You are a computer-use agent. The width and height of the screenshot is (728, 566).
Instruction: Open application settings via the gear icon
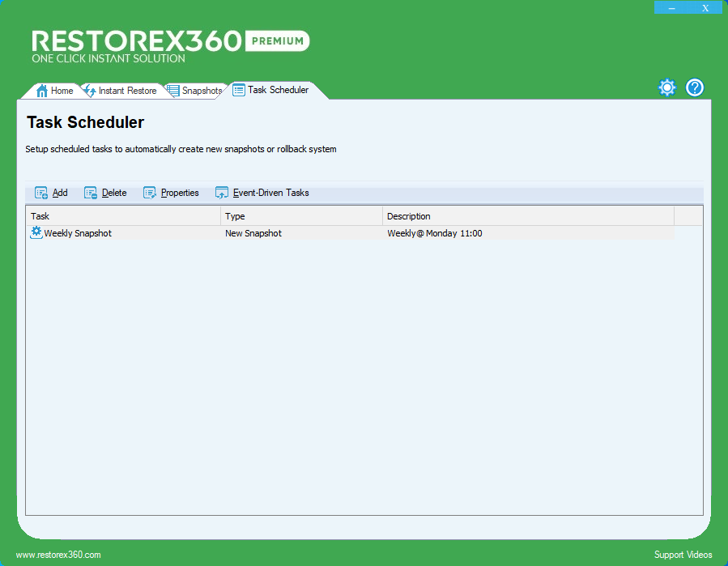click(666, 87)
